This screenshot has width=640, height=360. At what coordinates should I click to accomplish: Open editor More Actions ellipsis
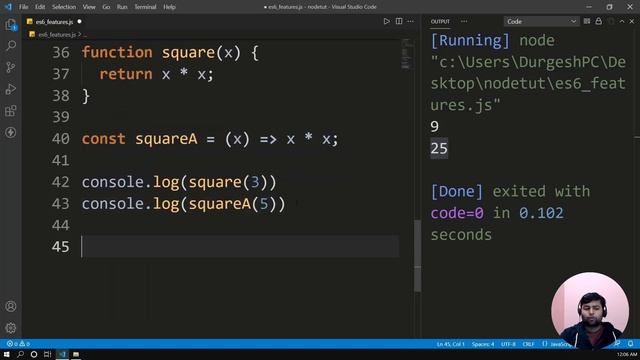click(411, 21)
